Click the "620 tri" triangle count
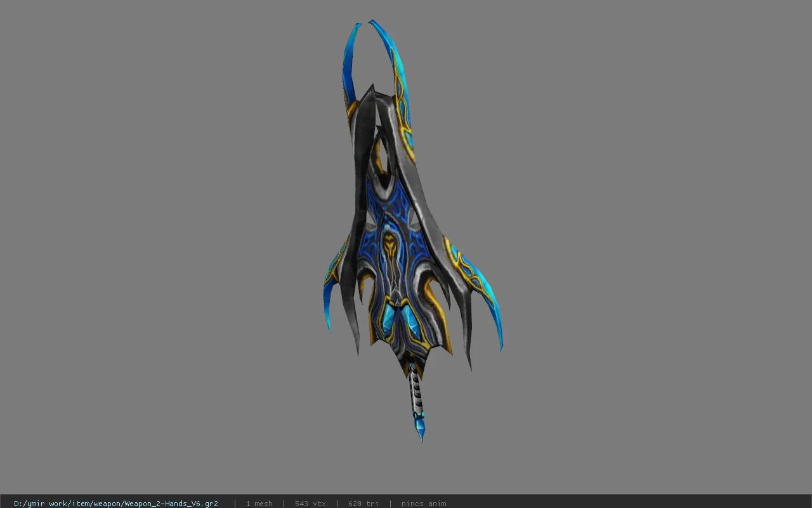Screen dimensions: 812x508 coord(363,504)
